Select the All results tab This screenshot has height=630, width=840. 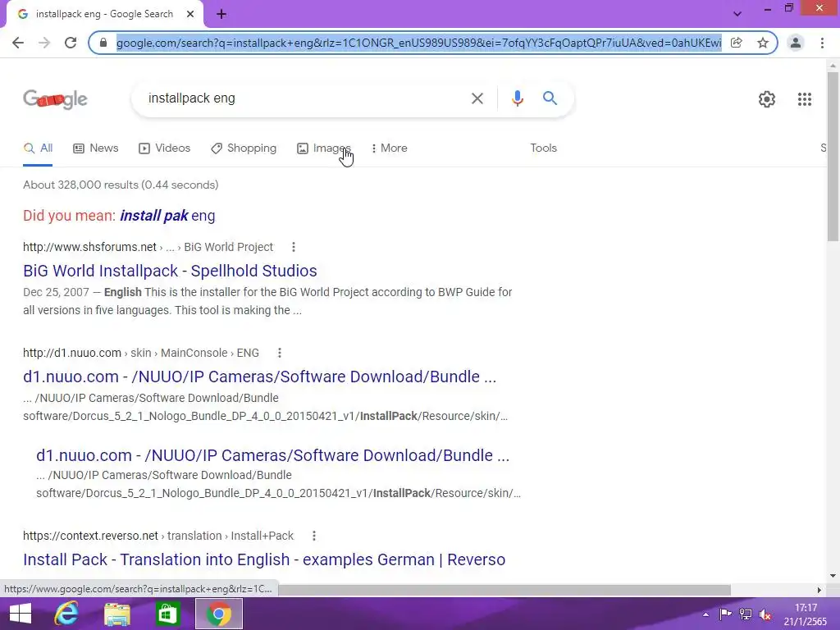tap(38, 148)
